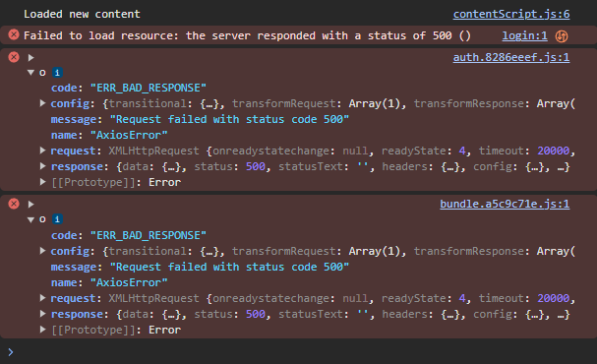The image size is (597, 364).
Task: Expand the stack trace arrow on the auth.8286eeef.js row
Action: tap(30, 57)
